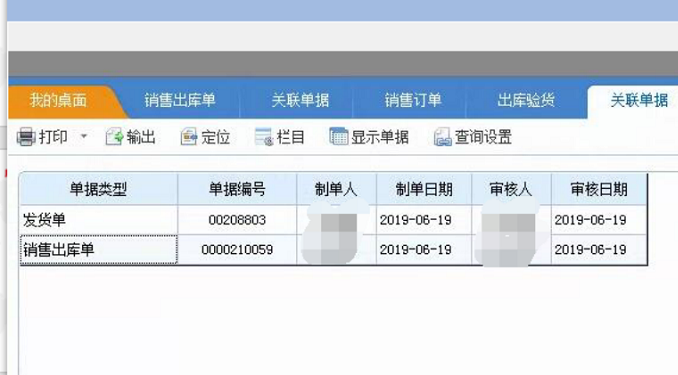Image resolution: width=678 pixels, height=375 pixels.
Task: Click the 输出 export icon
Action: [x=115, y=137]
